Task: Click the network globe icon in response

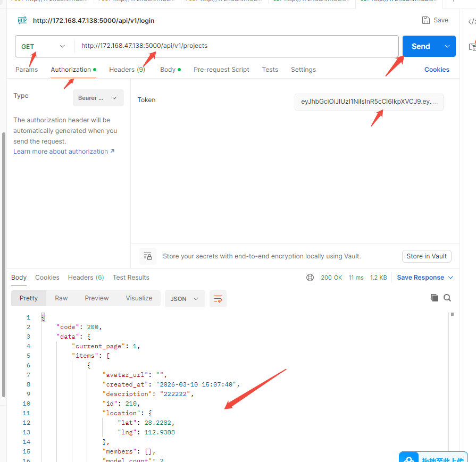Action: 310,278
